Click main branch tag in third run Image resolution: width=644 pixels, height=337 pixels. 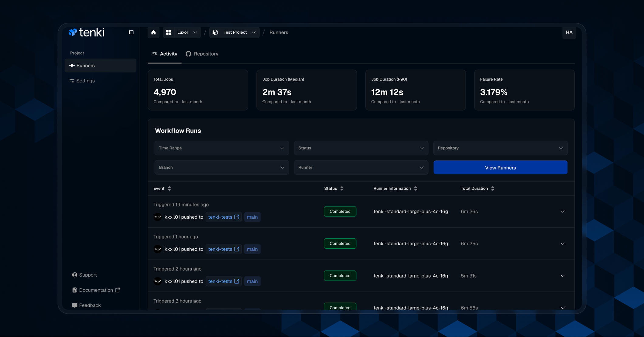tap(252, 281)
